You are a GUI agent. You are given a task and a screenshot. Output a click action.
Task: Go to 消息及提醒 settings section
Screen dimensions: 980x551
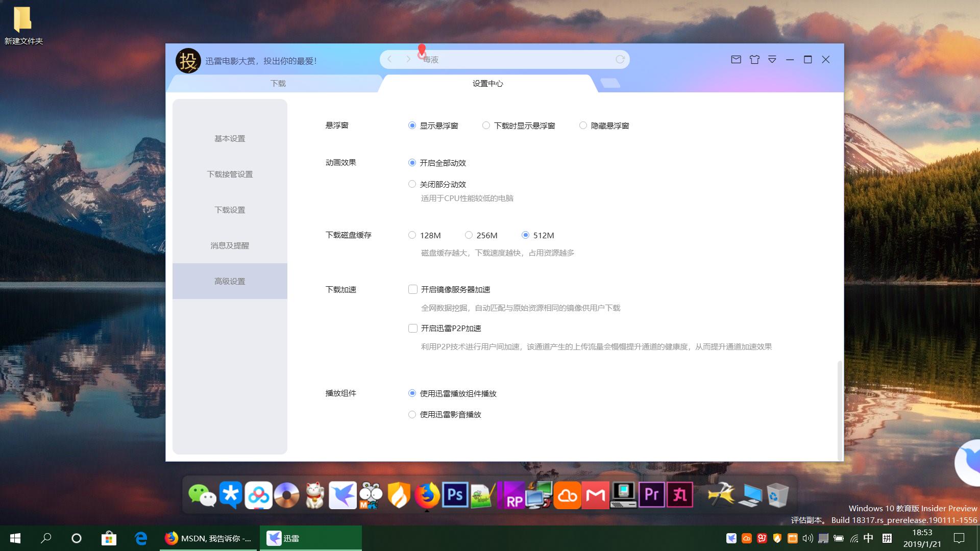(x=230, y=245)
